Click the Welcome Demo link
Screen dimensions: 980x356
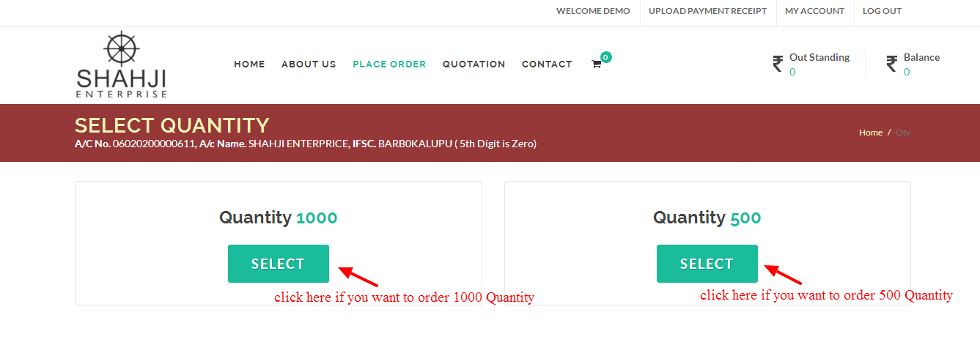click(593, 11)
